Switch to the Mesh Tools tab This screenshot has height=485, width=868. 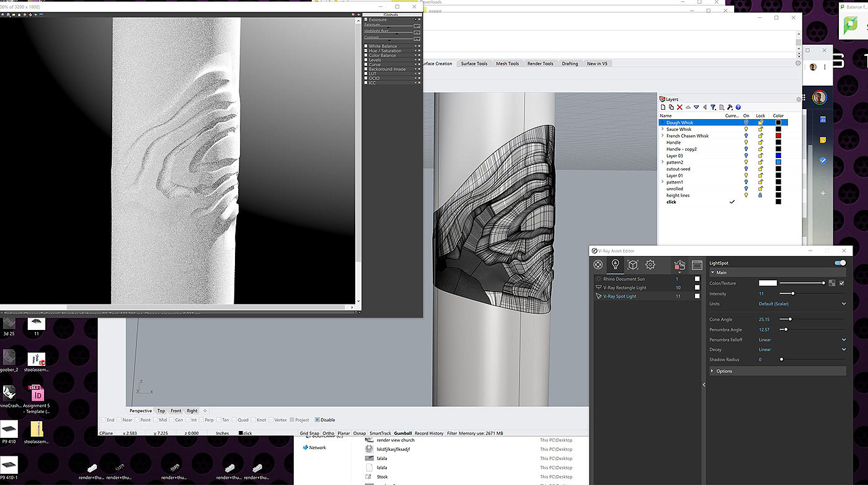[507, 63]
